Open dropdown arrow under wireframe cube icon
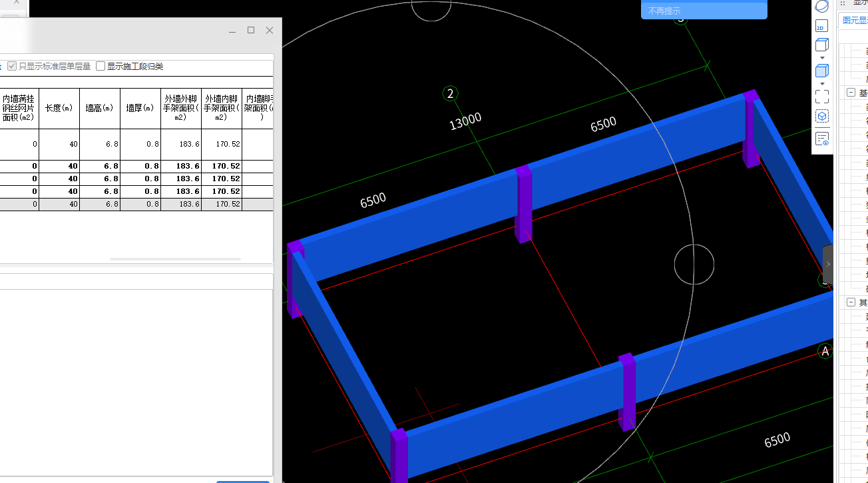The width and height of the screenshot is (868, 483). 822,58
